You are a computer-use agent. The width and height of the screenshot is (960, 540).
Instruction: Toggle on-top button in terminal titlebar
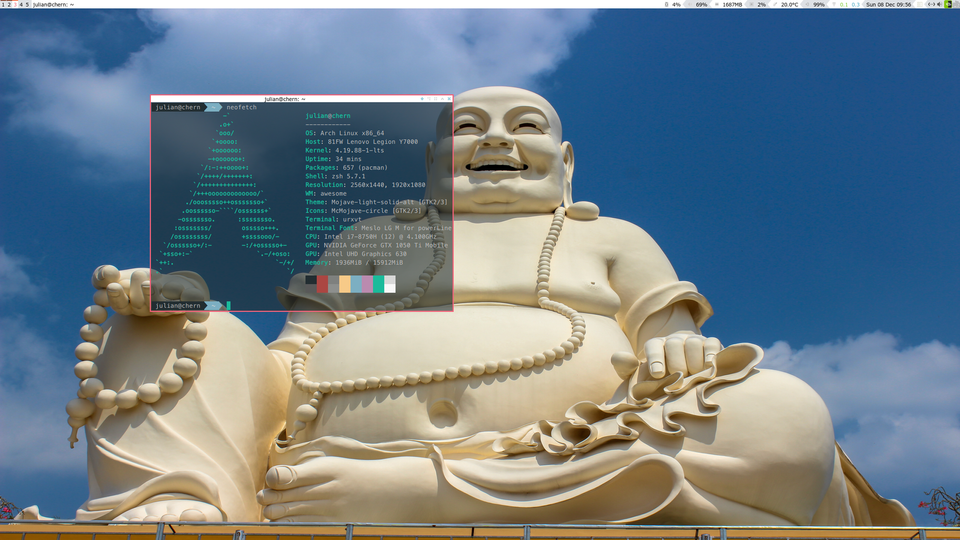442,99
